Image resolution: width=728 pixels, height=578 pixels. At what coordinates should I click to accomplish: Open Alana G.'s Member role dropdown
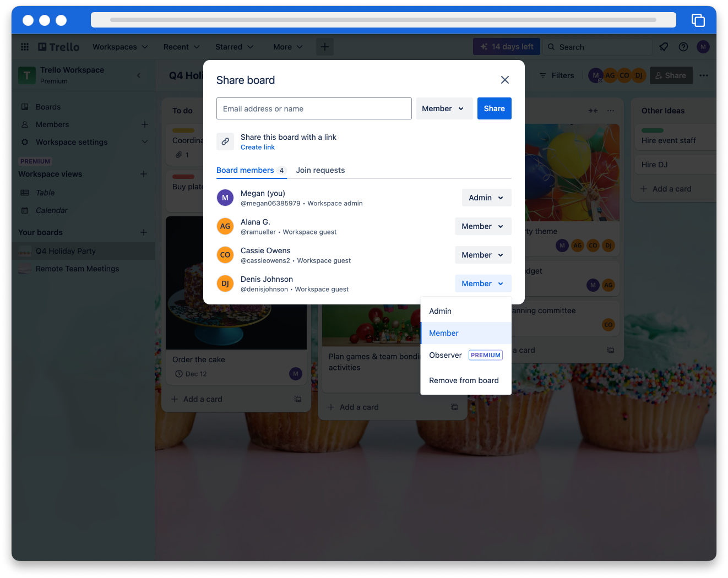[483, 226]
